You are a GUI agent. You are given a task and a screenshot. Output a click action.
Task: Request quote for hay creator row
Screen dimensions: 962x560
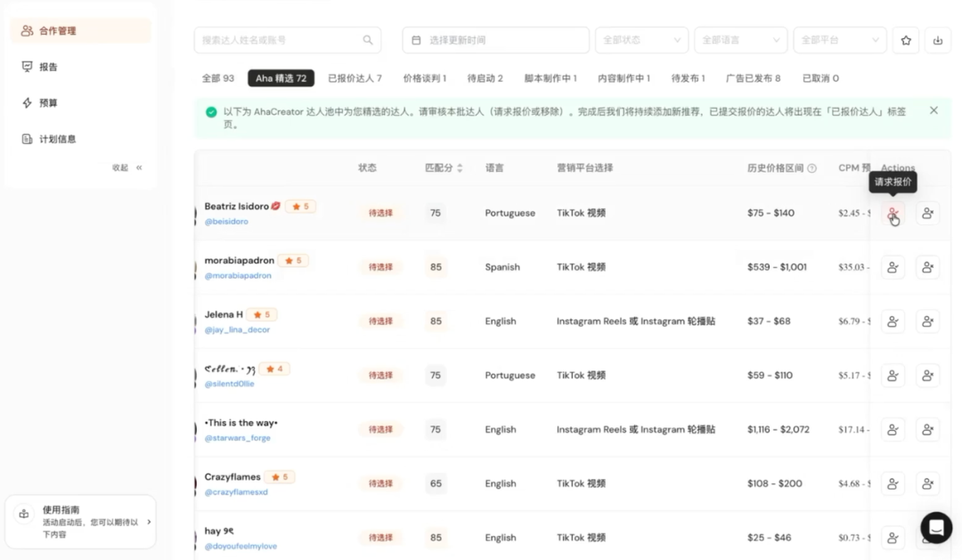coord(893,538)
